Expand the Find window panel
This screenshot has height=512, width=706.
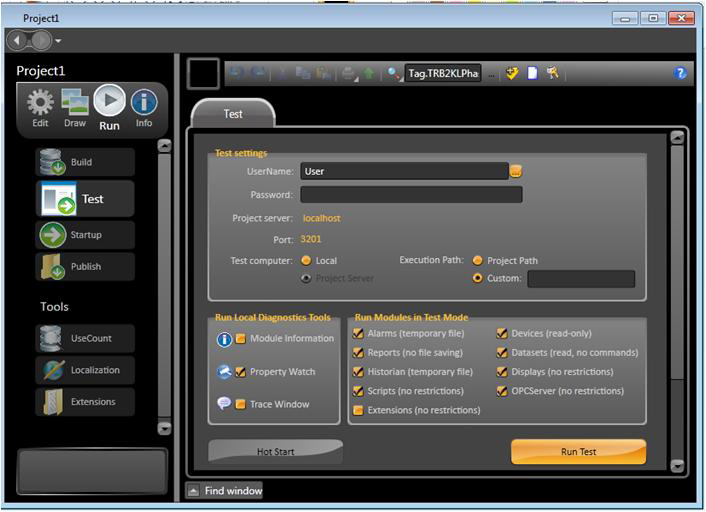coord(194,491)
